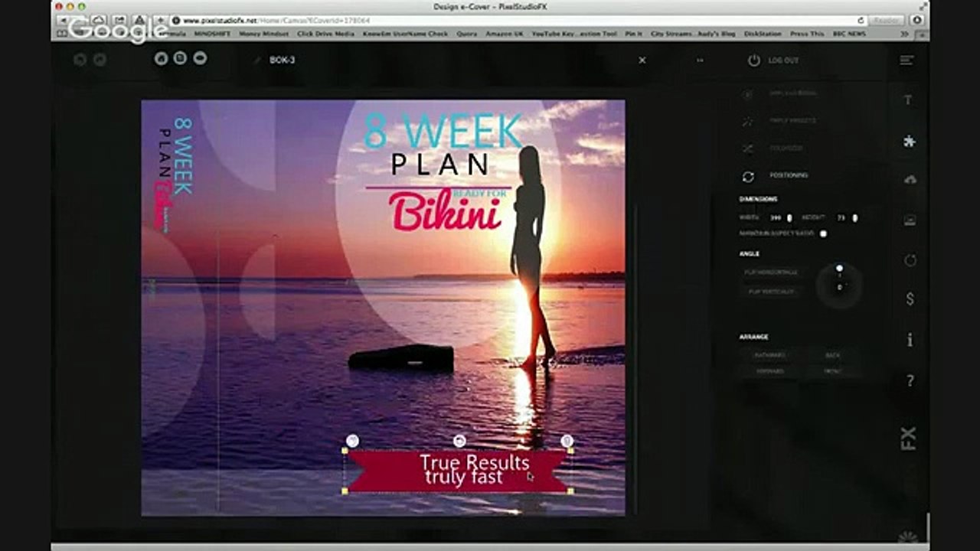Open the Amazon UK bookmark
The height and width of the screenshot is (551, 980).
[x=504, y=34]
